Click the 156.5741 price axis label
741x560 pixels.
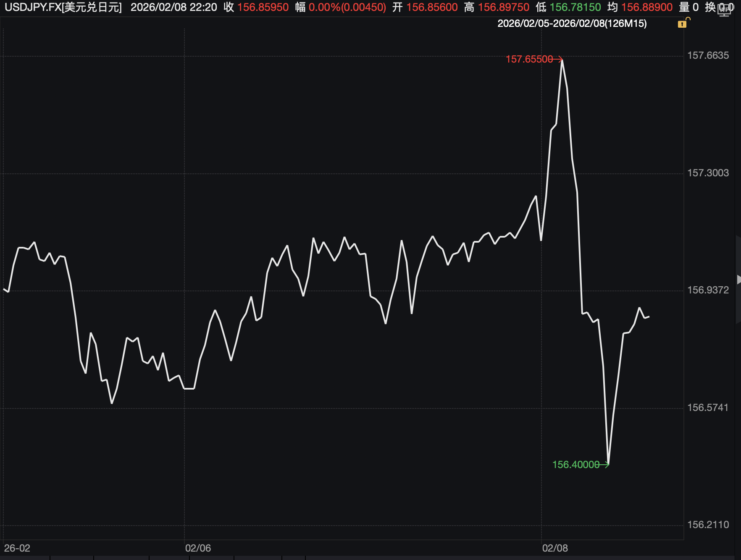pyautogui.click(x=708, y=408)
